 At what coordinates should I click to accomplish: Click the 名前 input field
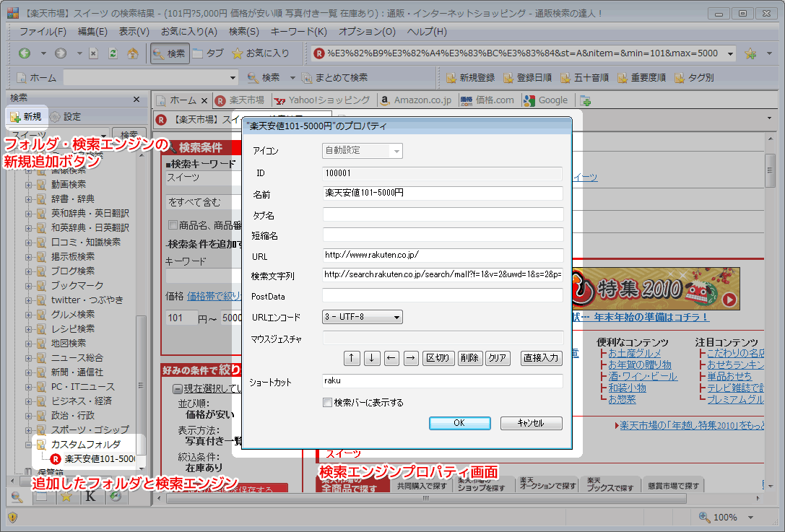[x=443, y=193]
